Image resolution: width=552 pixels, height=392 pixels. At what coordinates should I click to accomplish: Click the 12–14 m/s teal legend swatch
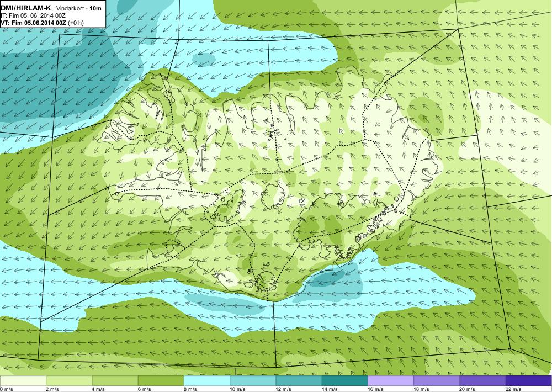tap(299, 381)
